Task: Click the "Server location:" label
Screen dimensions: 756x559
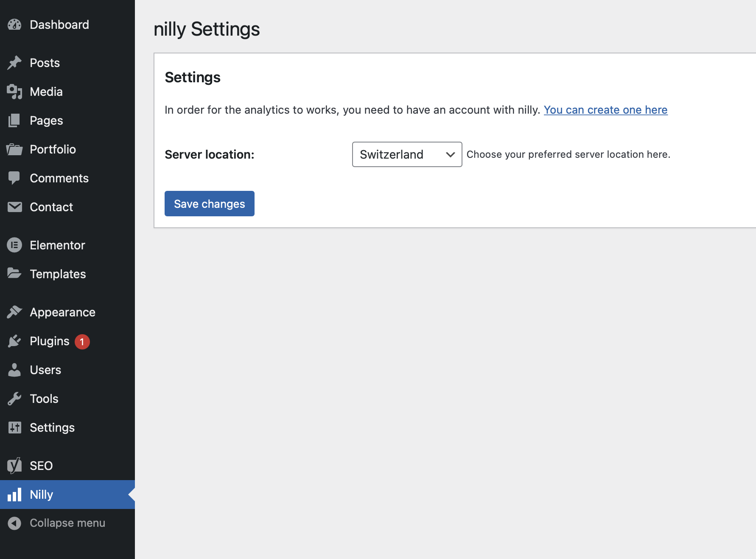Action: 210,154
